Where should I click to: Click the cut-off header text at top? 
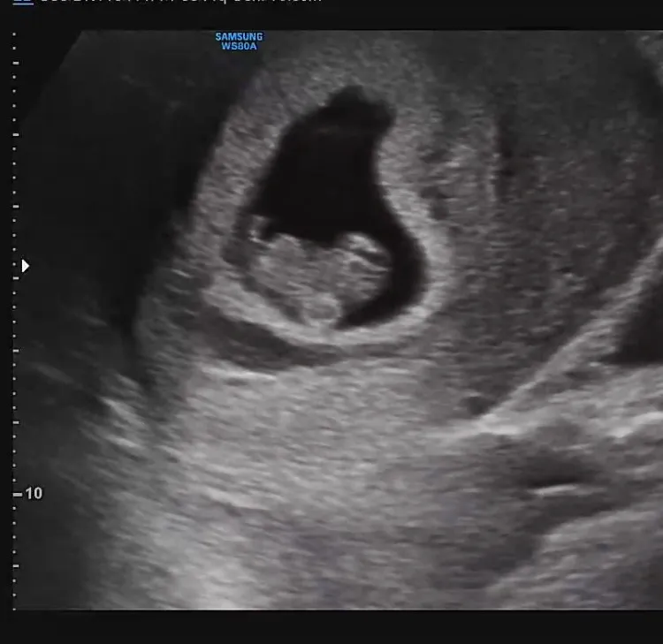(x=181, y=1)
